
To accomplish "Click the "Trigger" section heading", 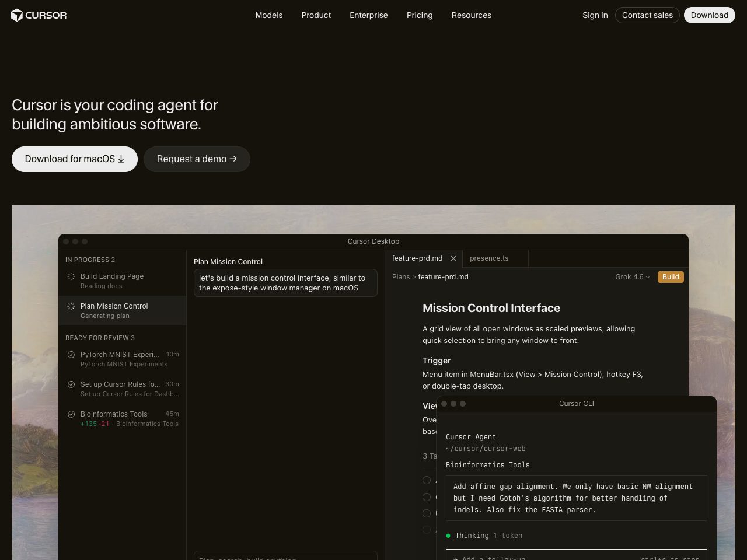I will [437, 360].
